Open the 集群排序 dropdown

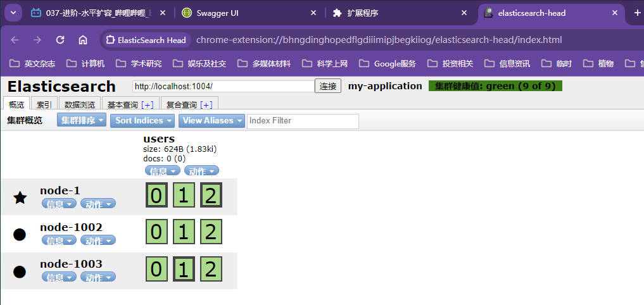point(81,120)
